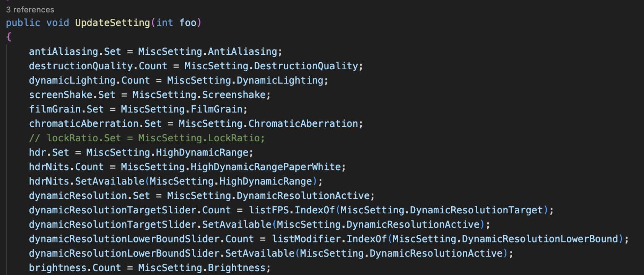Click brightness.Count assignment line
This screenshot has width=644, height=275.
[150, 268]
